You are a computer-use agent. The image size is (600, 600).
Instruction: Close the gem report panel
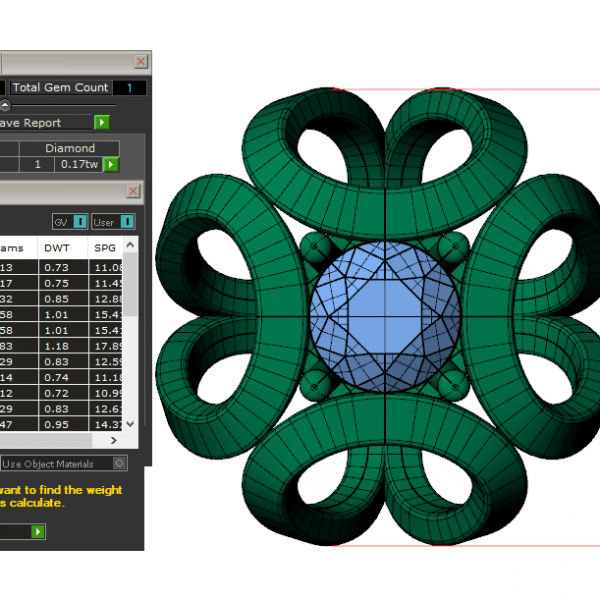(x=140, y=61)
